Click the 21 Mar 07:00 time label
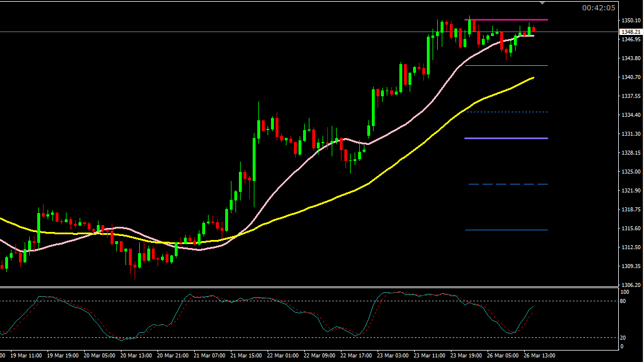This screenshot has height=362, width=644. coord(209,355)
